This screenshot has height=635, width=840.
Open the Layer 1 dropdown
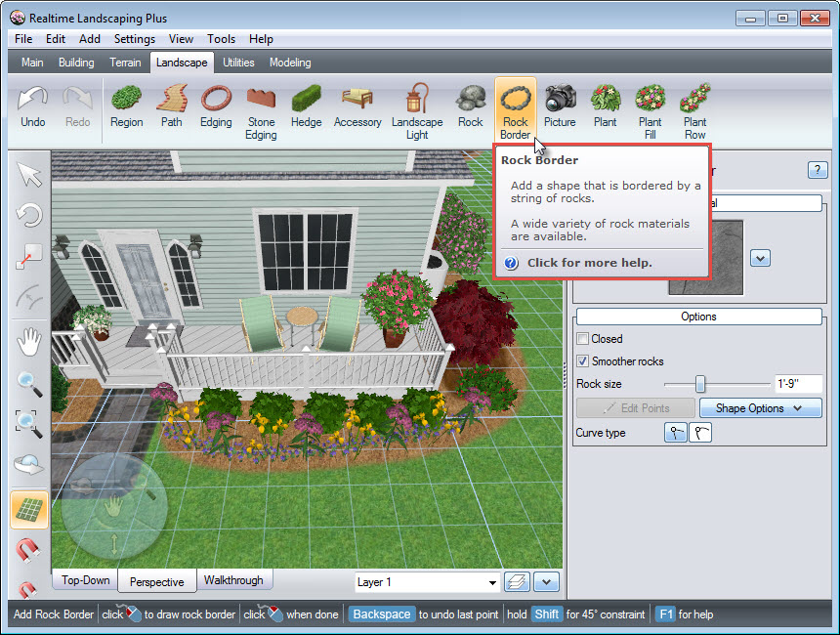(x=428, y=582)
